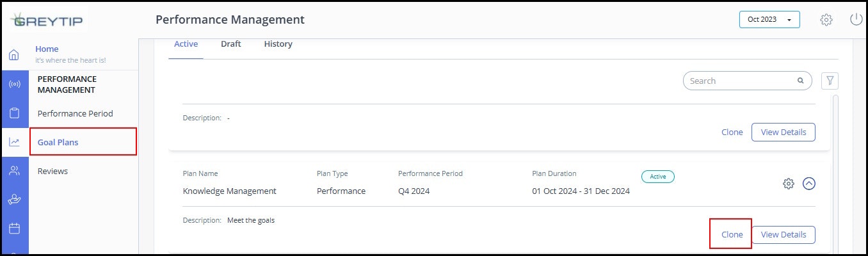Screen dimensions: 868x256
Task: Open the clipboard sidebar icon
Action: coord(14,113)
